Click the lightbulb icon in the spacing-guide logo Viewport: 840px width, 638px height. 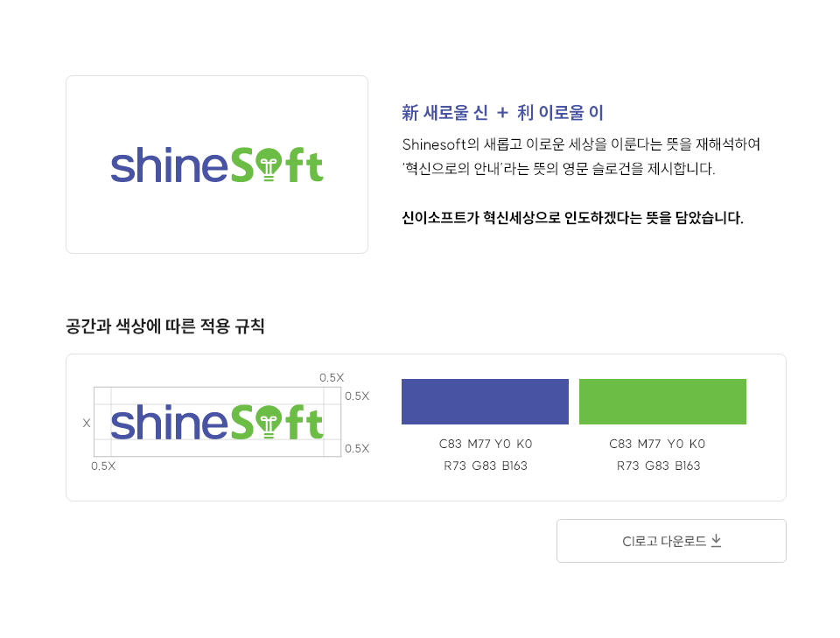pos(269,424)
